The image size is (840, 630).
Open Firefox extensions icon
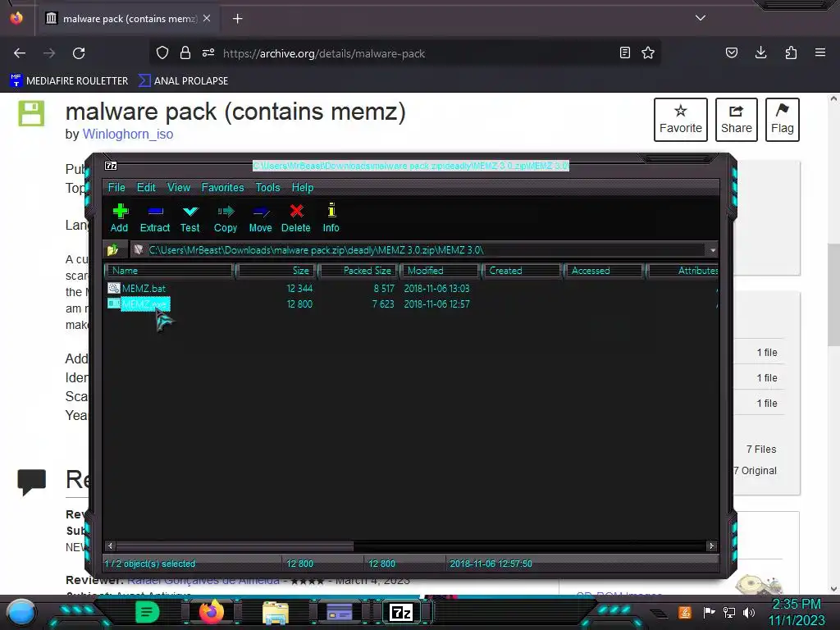coord(791,52)
